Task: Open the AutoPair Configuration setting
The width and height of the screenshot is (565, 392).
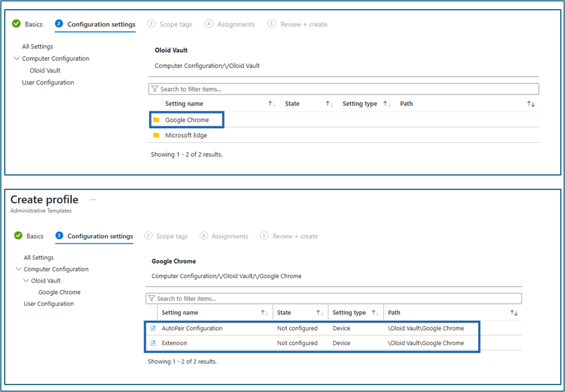Action: [x=192, y=328]
